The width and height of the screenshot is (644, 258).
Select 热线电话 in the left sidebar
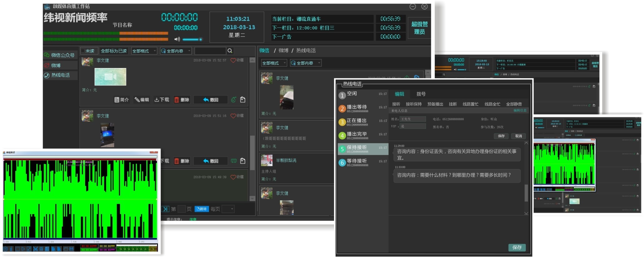60,75
